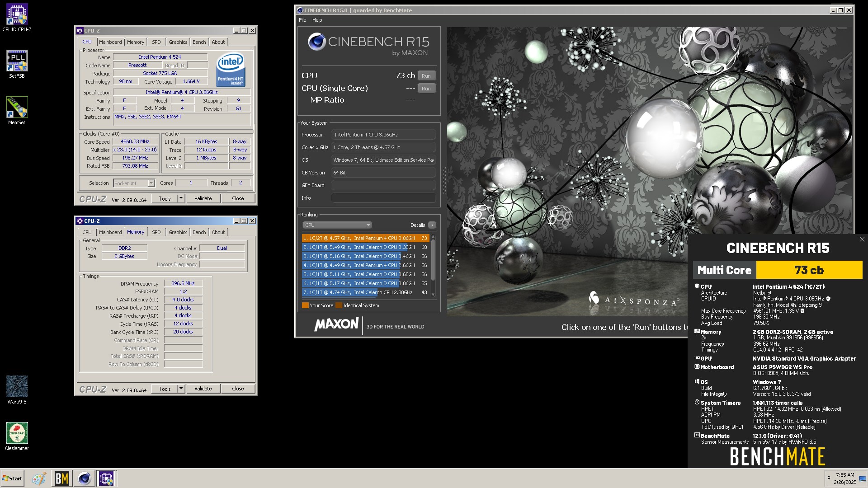Open the Help menu in Cinebench
This screenshot has width=868, height=488.
(x=317, y=20)
